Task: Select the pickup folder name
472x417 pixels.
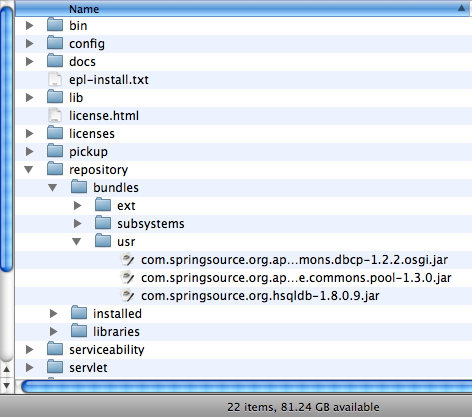Action: click(x=88, y=152)
